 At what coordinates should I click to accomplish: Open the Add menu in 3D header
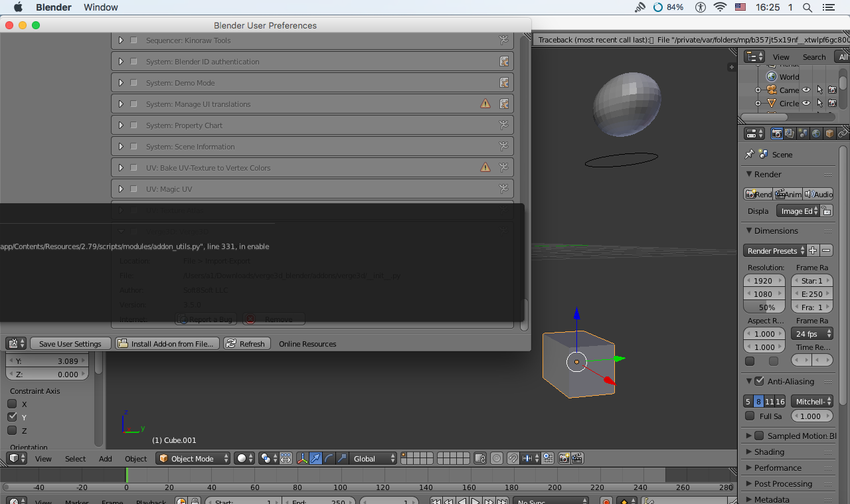click(x=106, y=459)
